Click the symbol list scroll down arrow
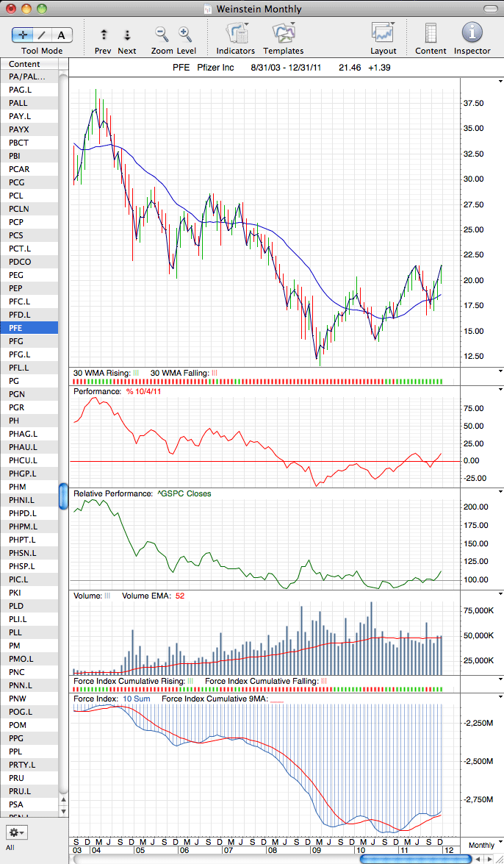This screenshot has width=504, height=864. tap(63, 810)
